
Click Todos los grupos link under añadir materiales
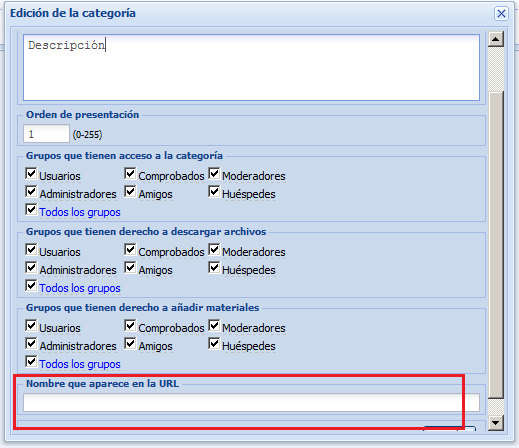pyautogui.click(x=80, y=364)
